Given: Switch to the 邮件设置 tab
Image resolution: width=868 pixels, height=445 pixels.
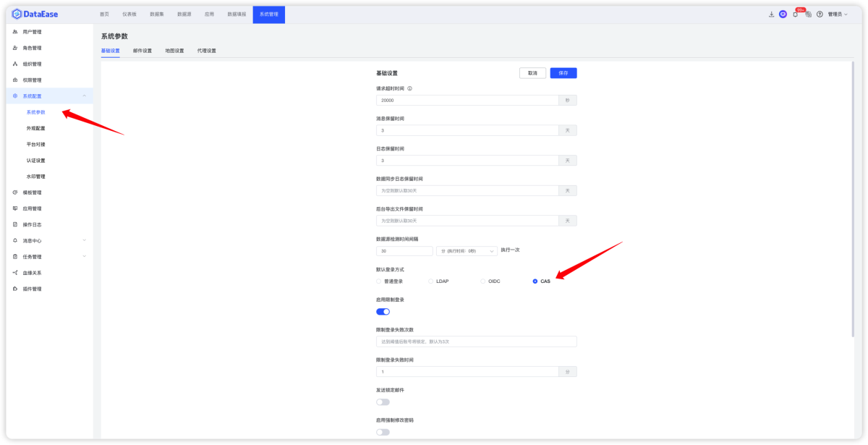Looking at the screenshot, I should click(x=142, y=51).
